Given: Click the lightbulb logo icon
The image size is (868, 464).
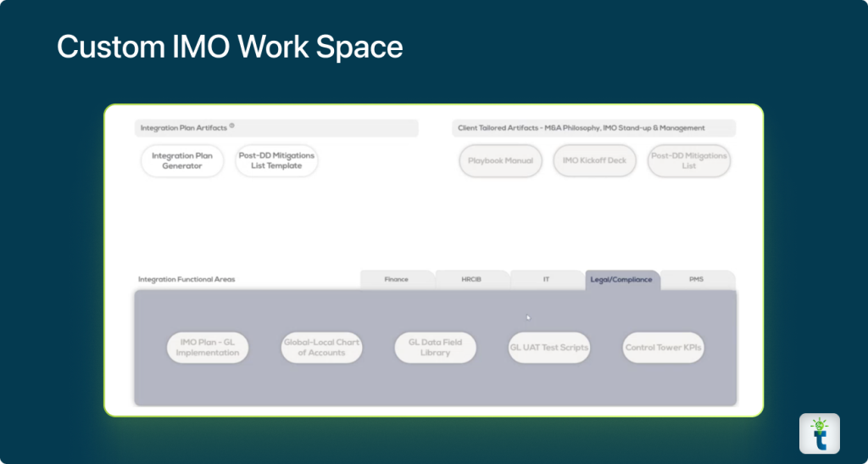Looking at the screenshot, I should (819, 433).
